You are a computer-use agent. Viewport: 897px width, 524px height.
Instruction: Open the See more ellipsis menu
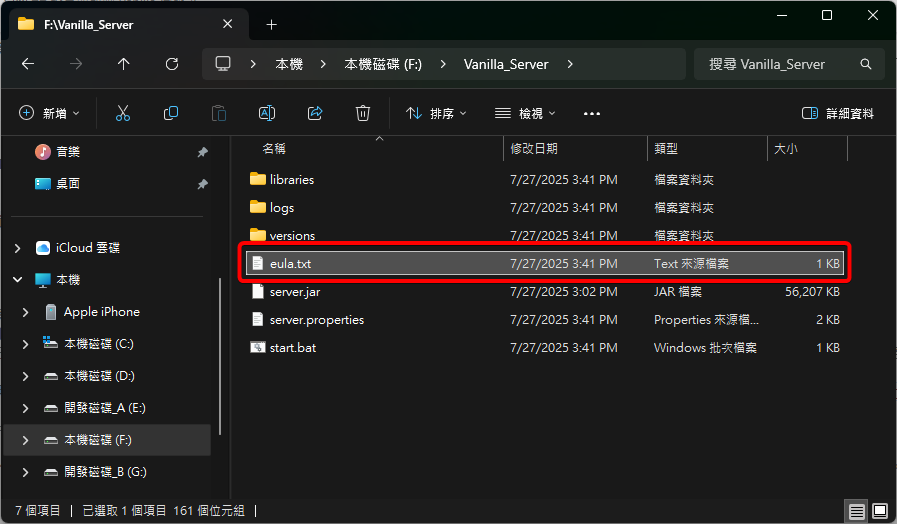(x=591, y=114)
